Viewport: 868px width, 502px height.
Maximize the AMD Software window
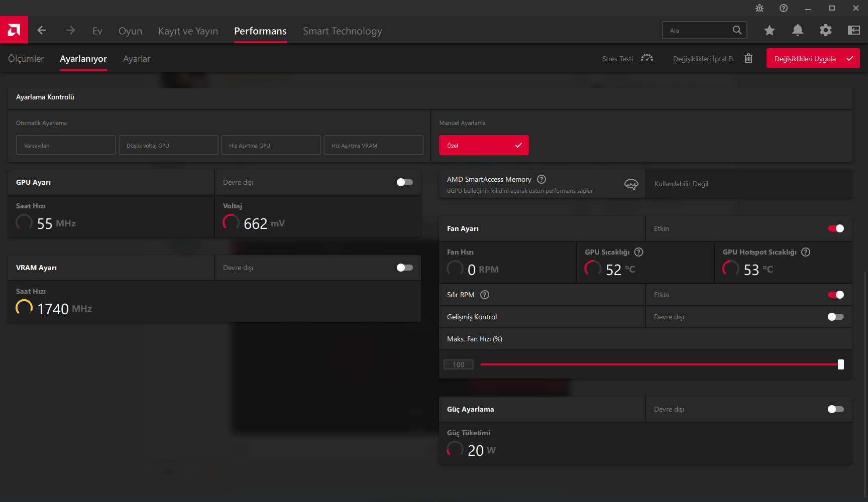(x=832, y=8)
